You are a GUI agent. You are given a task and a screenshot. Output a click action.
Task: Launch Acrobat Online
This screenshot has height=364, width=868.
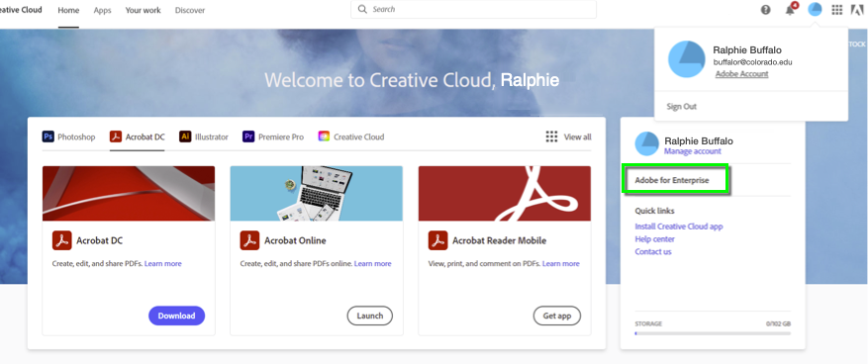tap(370, 316)
